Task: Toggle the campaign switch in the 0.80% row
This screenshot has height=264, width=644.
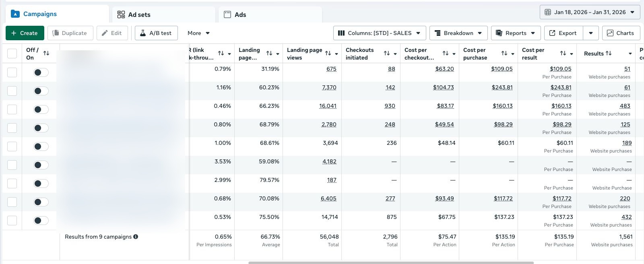Action: point(41,128)
